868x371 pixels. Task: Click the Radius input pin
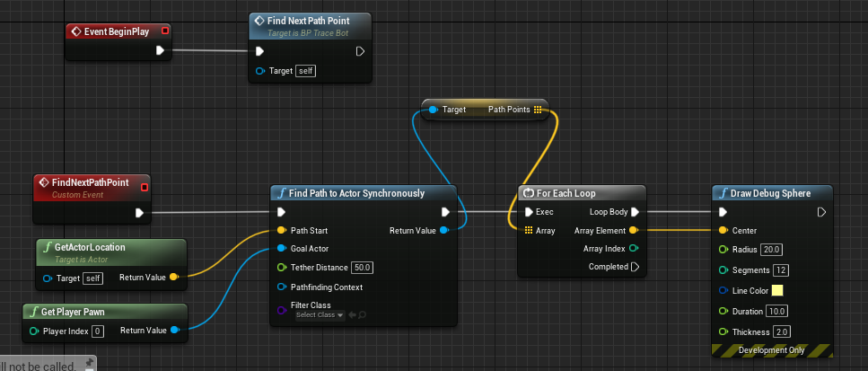coord(723,249)
